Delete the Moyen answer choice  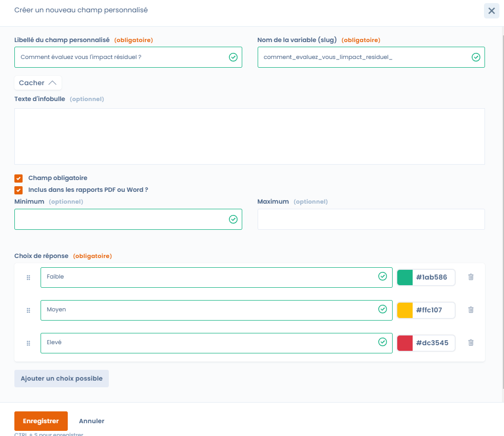click(471, 310)
